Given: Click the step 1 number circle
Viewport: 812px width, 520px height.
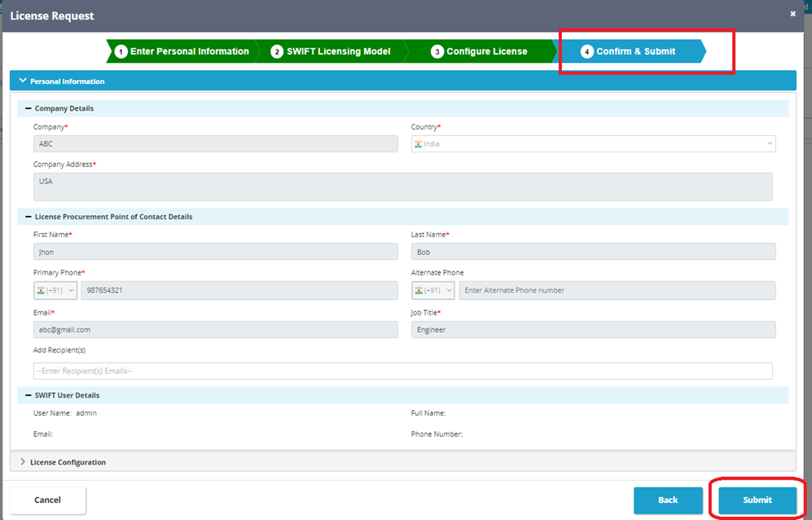Looking at the screenshot, I should click(x=121, y=51).
